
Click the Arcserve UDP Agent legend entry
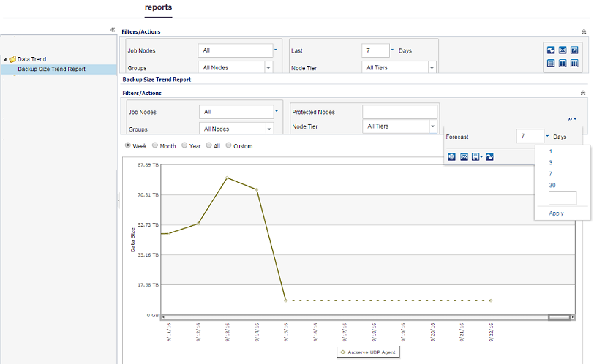pos(368,352)
